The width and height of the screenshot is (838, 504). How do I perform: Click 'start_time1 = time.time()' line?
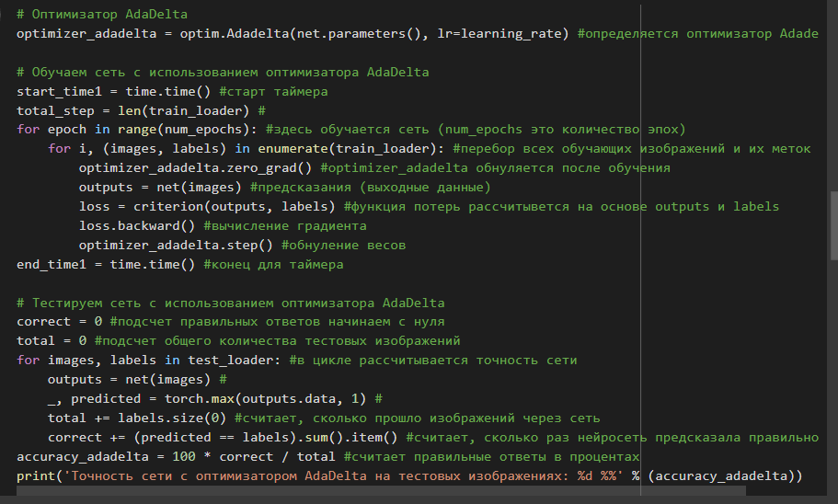point(114,91)
